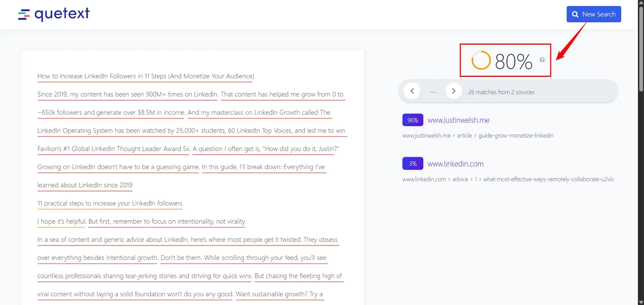The image size is (644, 305).
Task: Click the line 'learned about LinkedIn since 2019'
Action: [85, 185]
